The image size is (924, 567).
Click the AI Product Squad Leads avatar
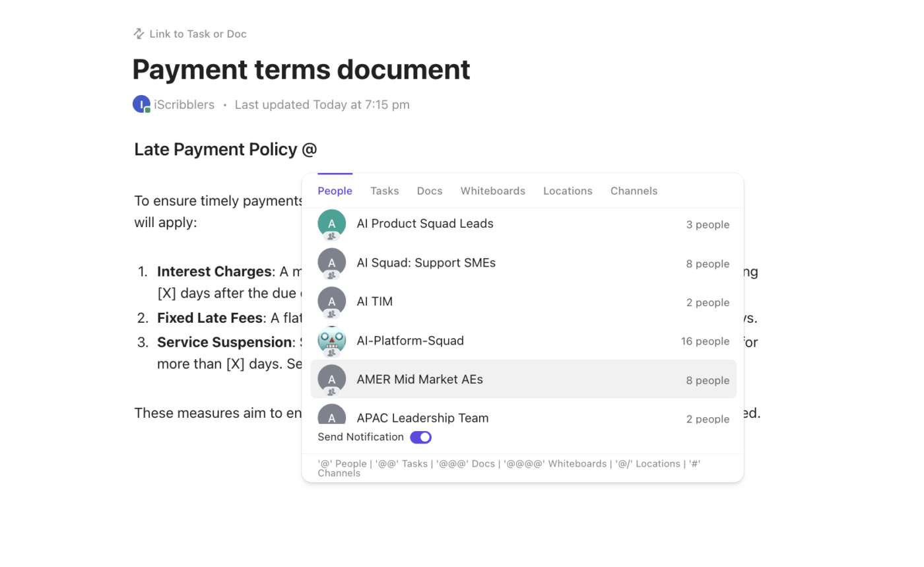331,224
